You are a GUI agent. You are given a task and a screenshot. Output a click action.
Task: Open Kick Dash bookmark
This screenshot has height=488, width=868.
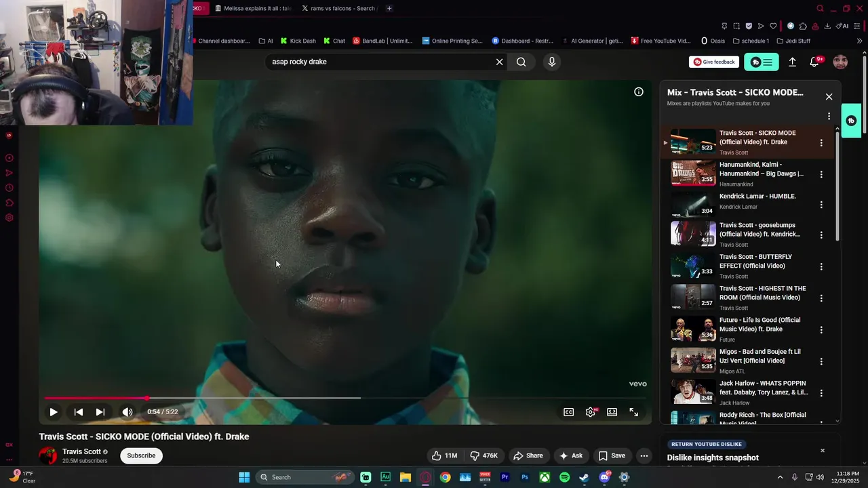(298, 41)
